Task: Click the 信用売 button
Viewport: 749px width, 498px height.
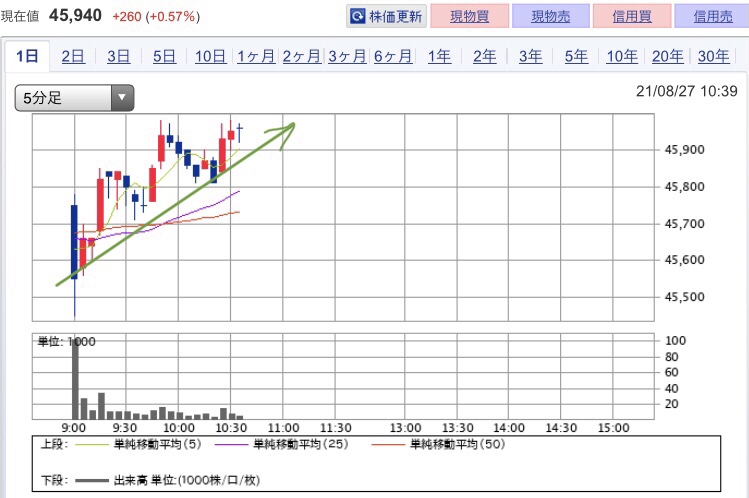Action: click(712, 16)
